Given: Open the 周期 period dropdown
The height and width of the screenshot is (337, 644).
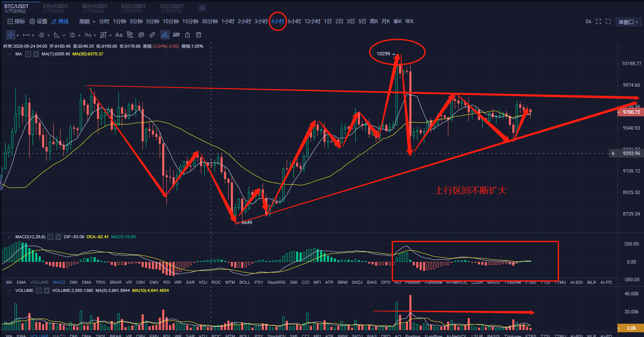Looking at the screenshot, I should [88, 21].
